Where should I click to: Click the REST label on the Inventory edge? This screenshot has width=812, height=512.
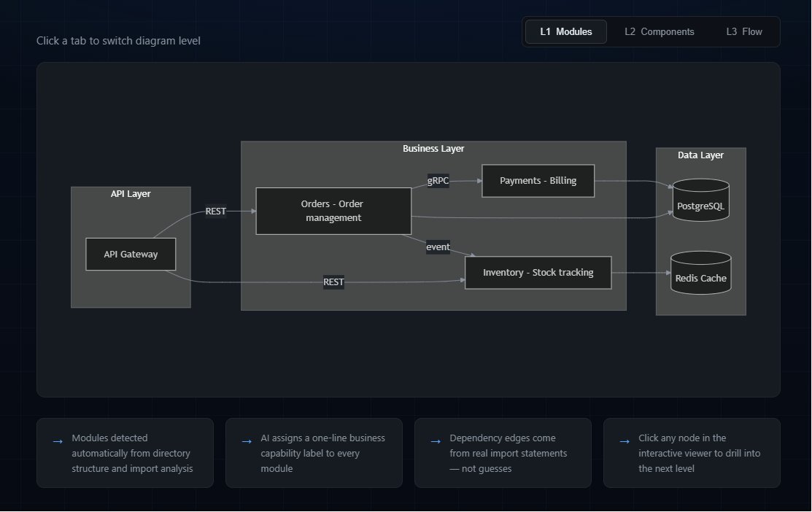click(333, 282)
